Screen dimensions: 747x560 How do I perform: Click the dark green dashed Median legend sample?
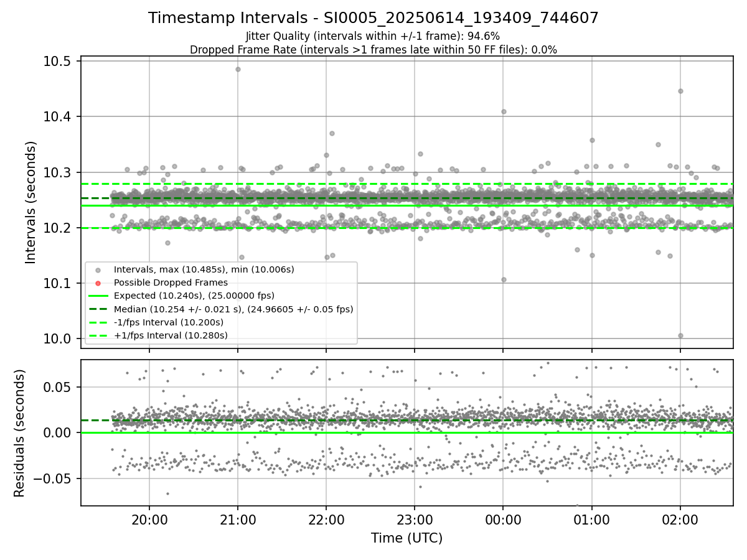coord(97,309)
